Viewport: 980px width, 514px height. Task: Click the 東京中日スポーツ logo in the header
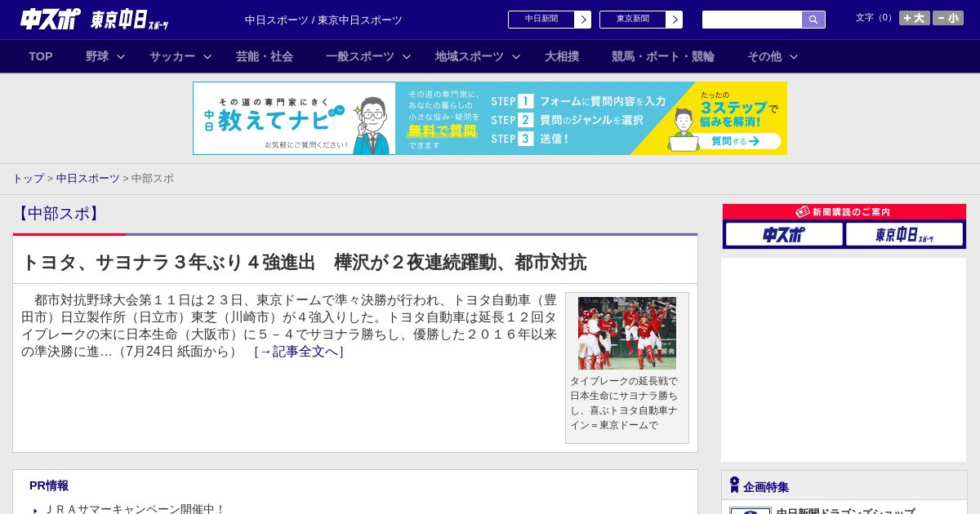click(x=129, y=20)
